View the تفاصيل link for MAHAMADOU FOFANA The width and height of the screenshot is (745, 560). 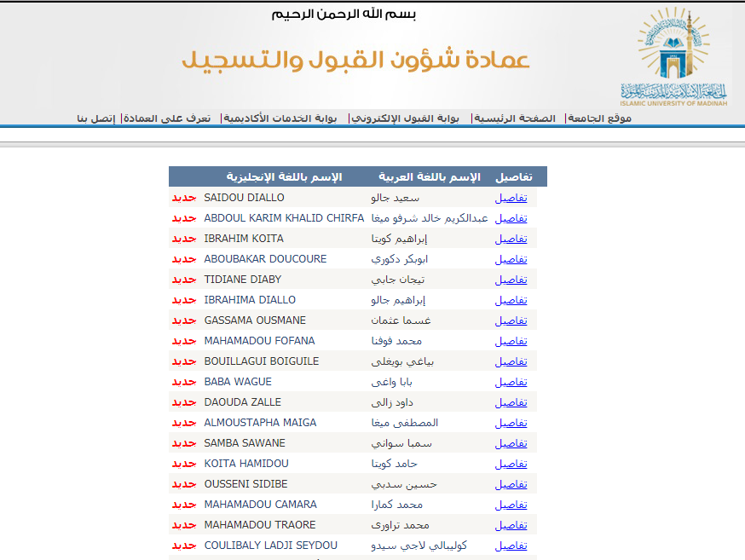click(x=511, y=341)
